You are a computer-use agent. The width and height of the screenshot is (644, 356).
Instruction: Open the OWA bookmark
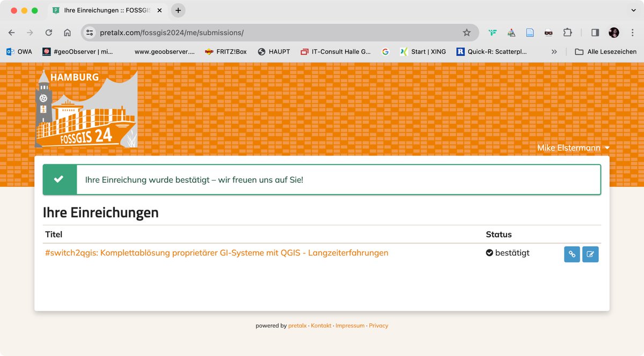point(19,52)
